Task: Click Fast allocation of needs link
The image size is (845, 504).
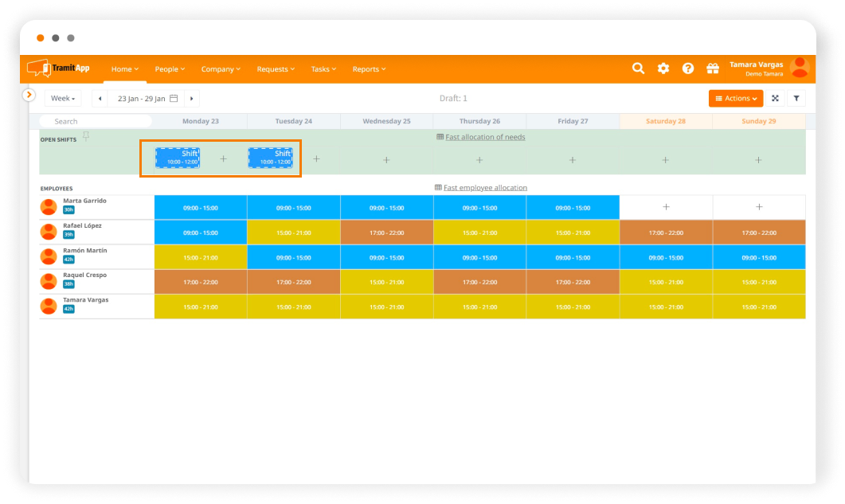Action: pyautogui.click(x=484, y=137)
